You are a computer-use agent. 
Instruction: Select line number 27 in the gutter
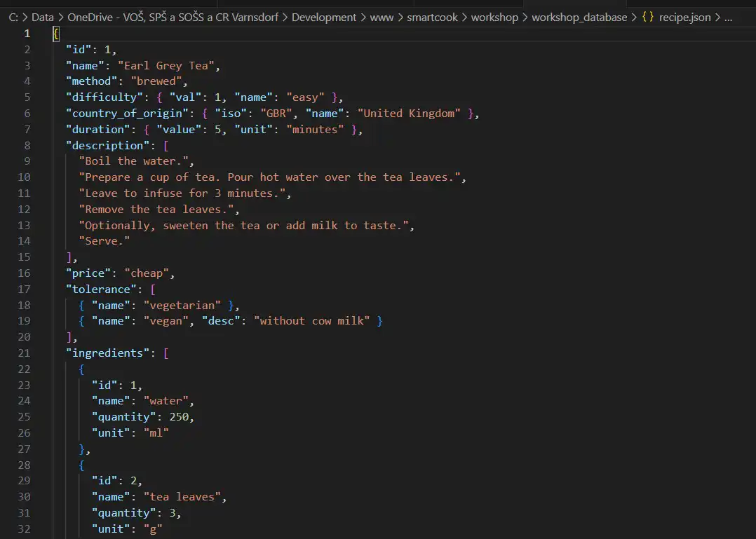pos(24,449)
